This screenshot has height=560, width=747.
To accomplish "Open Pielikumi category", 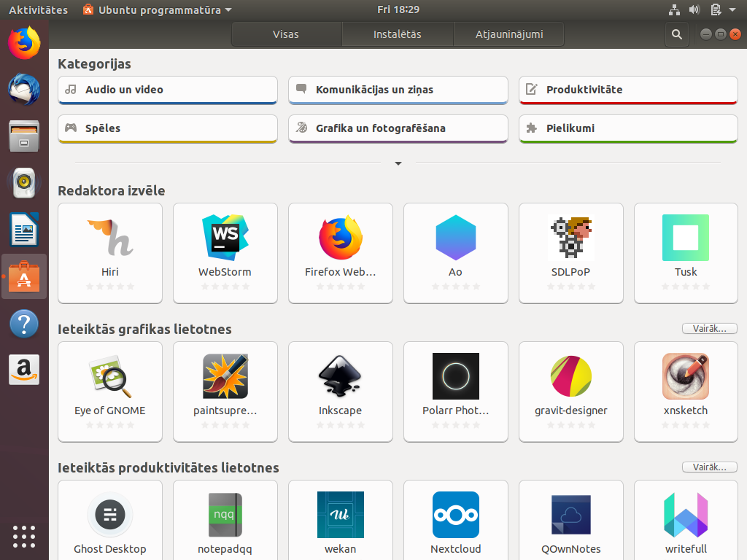I will tap(628, 128).
